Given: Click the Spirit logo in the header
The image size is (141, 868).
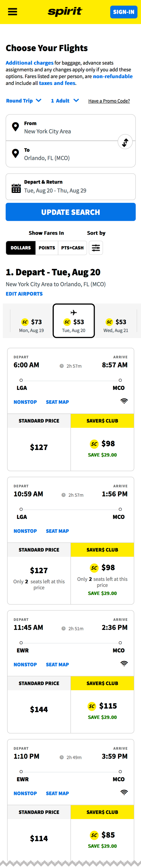Looking at the screenshot, I should pyautogui.click(x=66, y=12).
